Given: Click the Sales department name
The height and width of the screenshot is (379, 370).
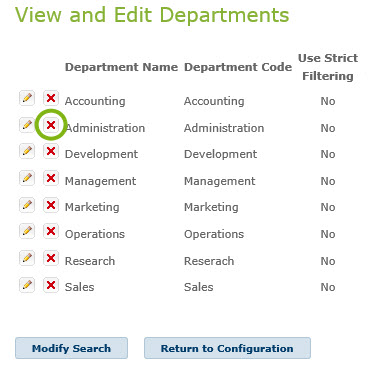Looking at the screenshot, I should (x=79, y=287).
